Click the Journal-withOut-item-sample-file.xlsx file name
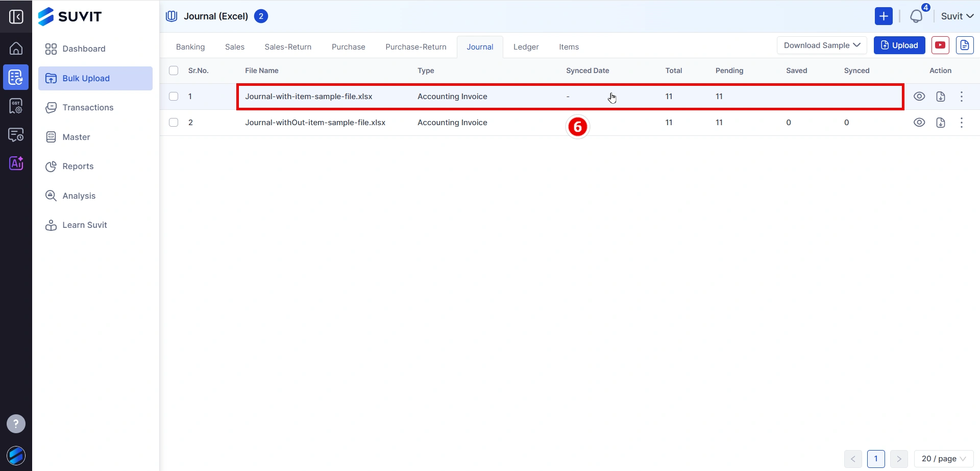This screenshot has width=980, height=471. point(315,123)
